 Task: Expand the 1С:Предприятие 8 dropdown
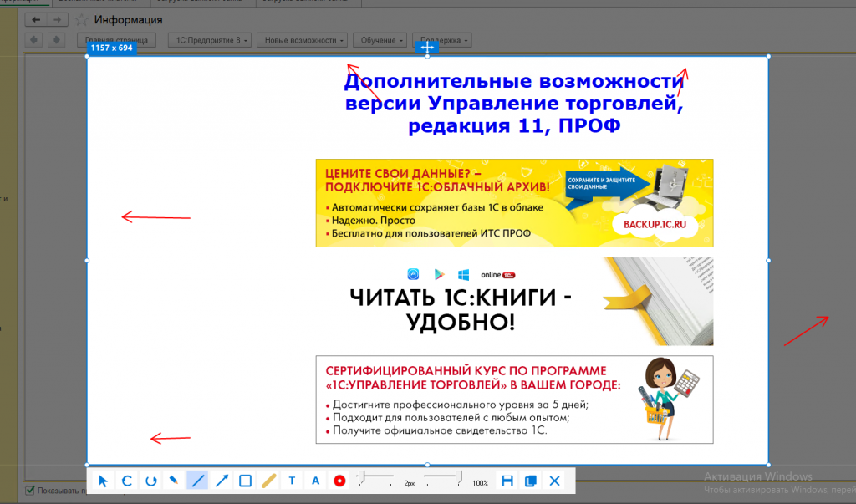click(210, 40)
